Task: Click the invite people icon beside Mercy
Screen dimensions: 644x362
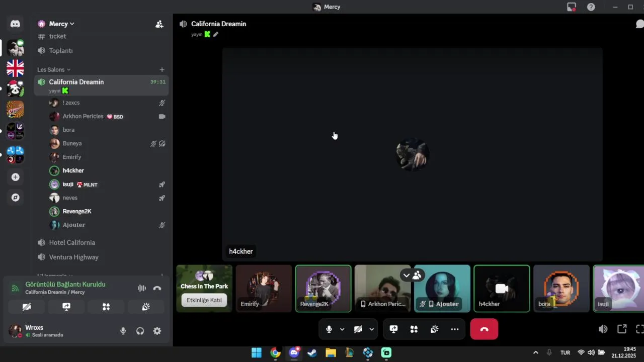Action: (x=159, y=24)
